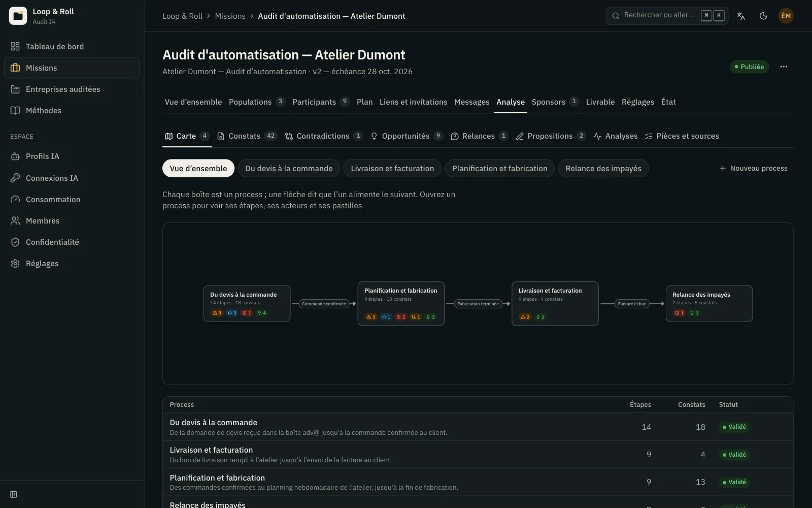Click the language translation icon
This screenshot has width=812, height=508.
pos(741,16)
